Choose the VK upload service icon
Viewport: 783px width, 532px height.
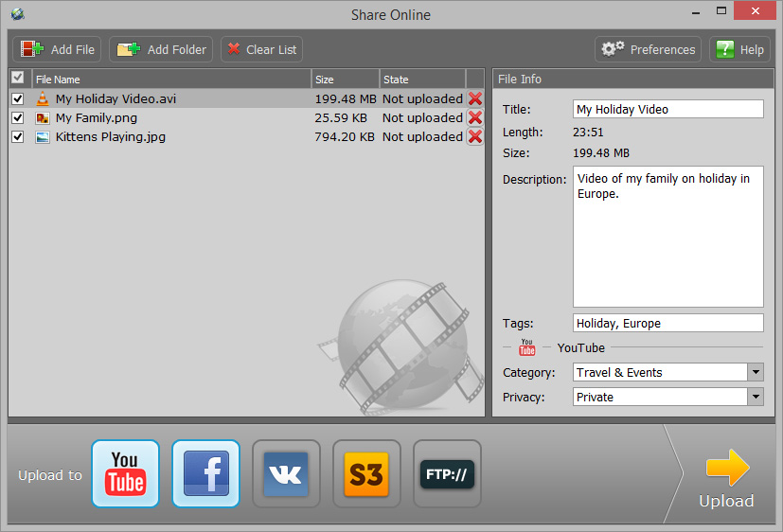point(286,473)
